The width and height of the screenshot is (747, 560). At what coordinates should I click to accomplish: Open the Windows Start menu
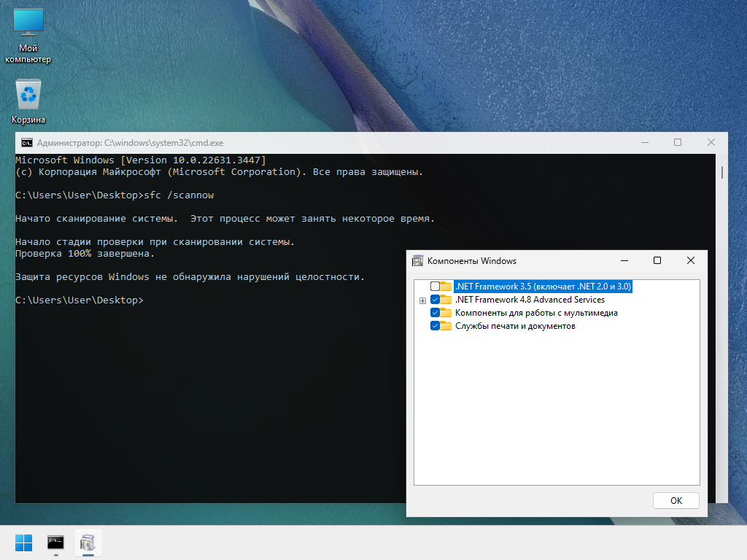click(x=24, y=542)
